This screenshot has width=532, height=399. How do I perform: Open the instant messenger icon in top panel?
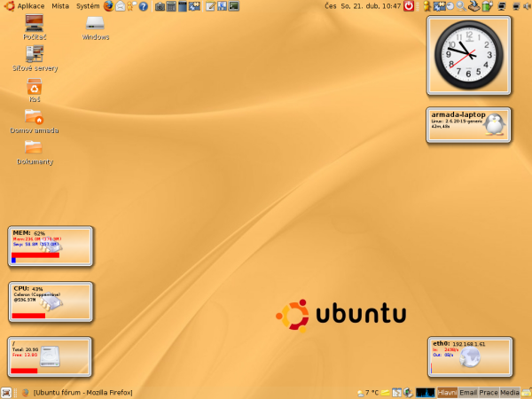click(x=131, y=6)
